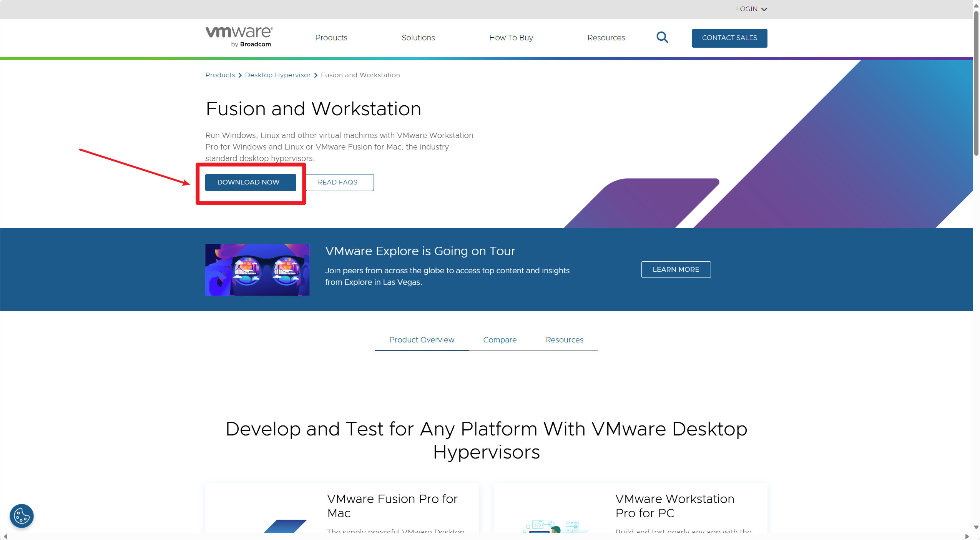Screen dimensions: 980x540
Task: Open the Products navigation menu
Action: (331, 38)
